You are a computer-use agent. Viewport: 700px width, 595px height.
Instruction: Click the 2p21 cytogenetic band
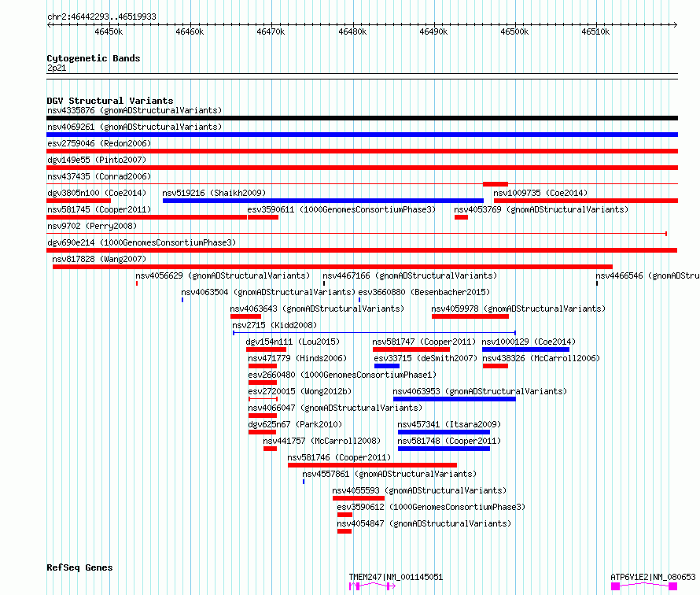coord(362,76)
